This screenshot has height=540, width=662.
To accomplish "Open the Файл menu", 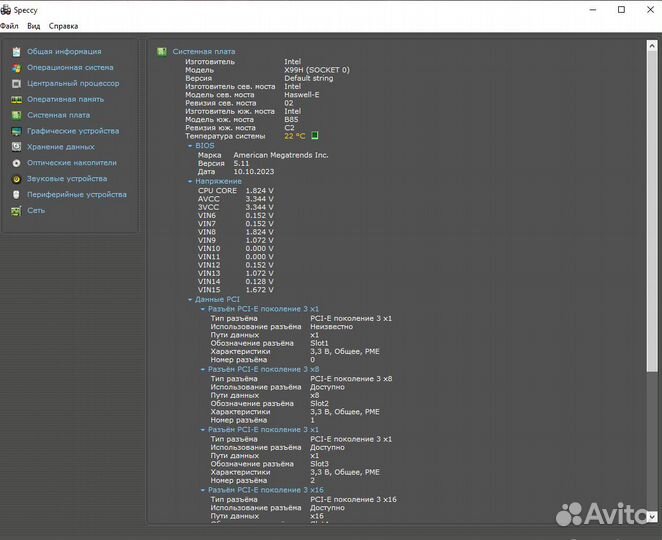I will (9, 26).
